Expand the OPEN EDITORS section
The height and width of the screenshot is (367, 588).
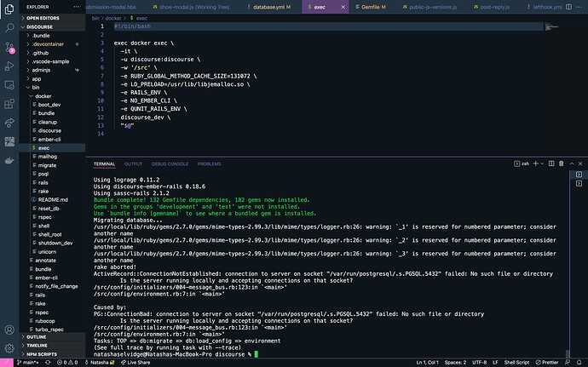[x=53, y=18]
